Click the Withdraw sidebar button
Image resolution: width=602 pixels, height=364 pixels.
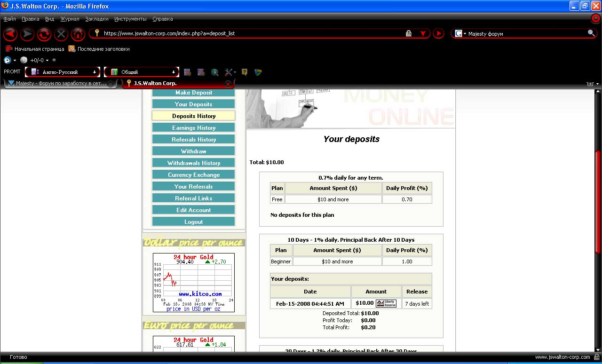[193, 151]
